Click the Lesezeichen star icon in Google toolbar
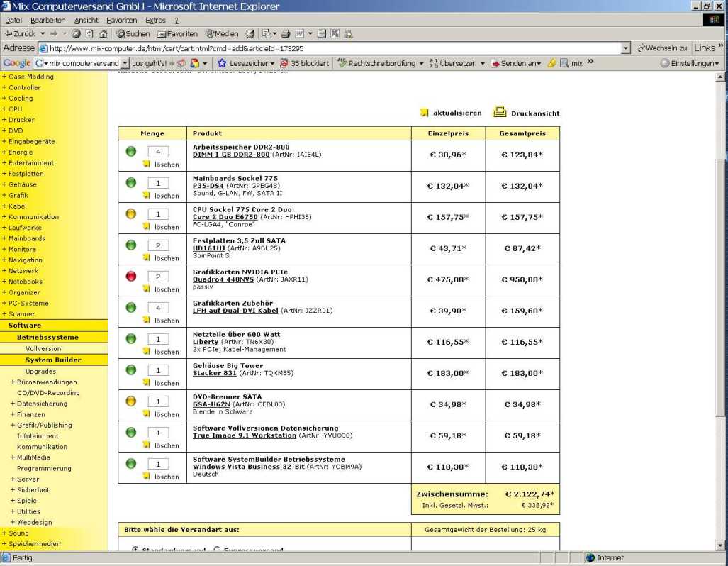The height and width of the screenshot is (566, 728). [x=222, y=63]
